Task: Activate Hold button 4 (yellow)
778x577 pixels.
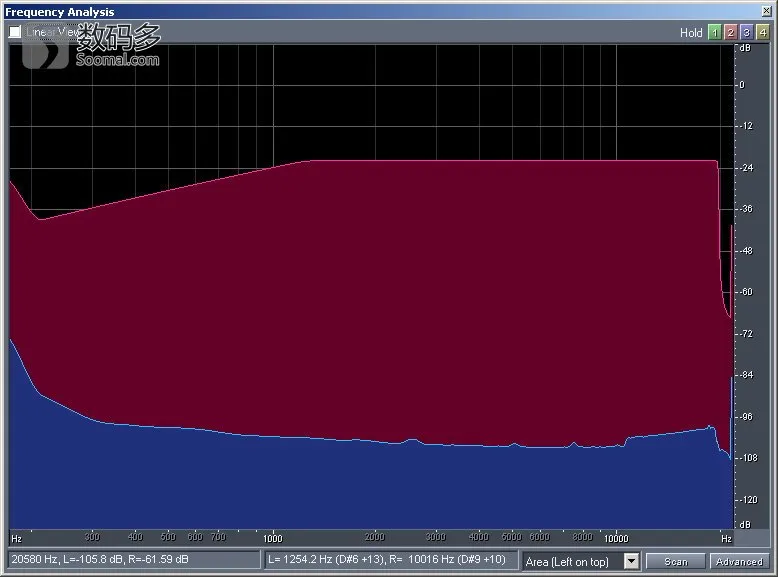Action: tap(763, 33)
